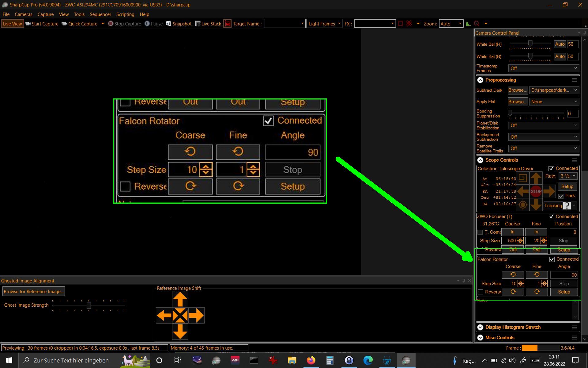
Task: Rotate Falcon Rotator fine clockwise
Action: point(537,292)
